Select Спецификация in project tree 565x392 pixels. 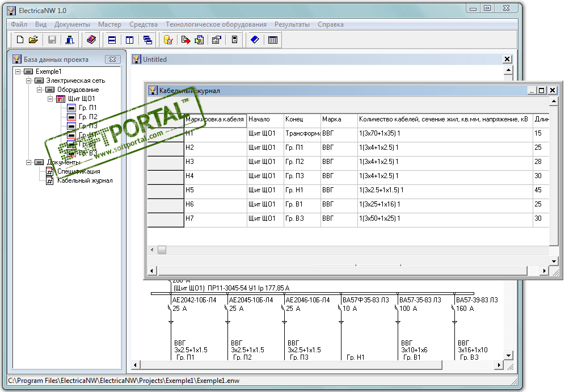click(x=78, y=171)
